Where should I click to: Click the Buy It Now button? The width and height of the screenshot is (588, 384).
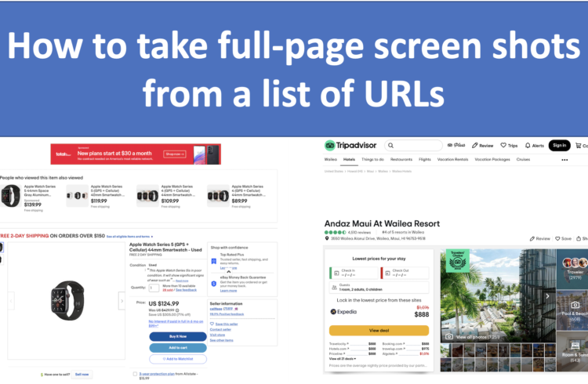pos(178,336)
